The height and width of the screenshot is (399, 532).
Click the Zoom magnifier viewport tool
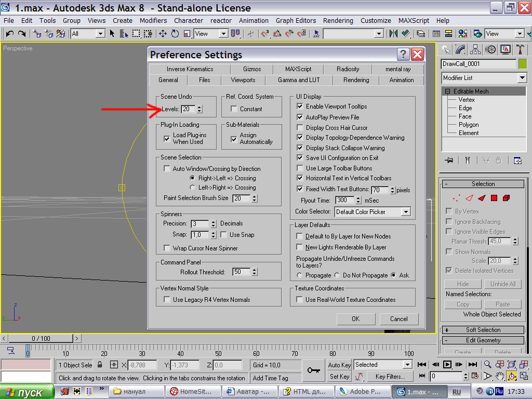point(487,364)
